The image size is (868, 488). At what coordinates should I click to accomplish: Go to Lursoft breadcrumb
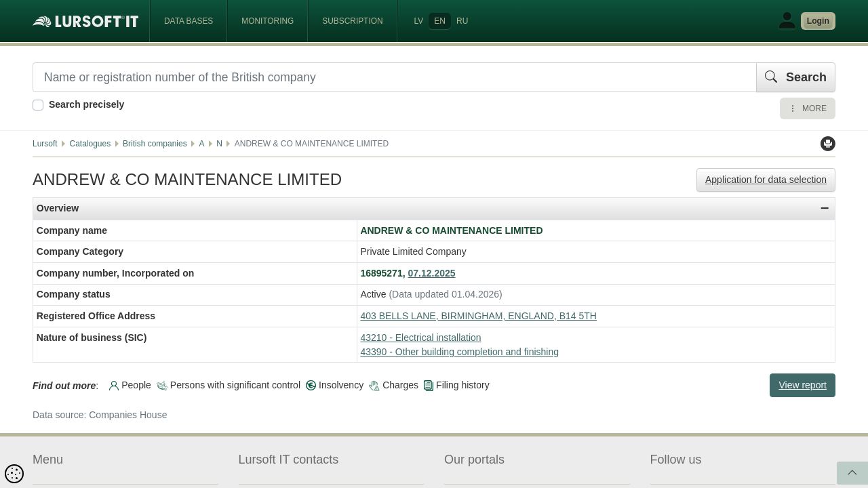click(x=45, y=144)
